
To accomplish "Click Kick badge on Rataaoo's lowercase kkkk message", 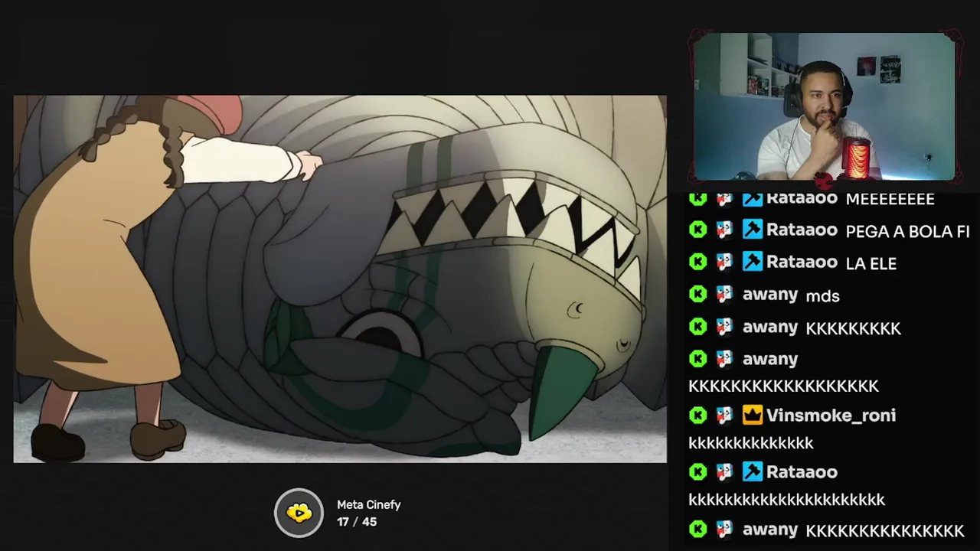I will pos(697,471).
